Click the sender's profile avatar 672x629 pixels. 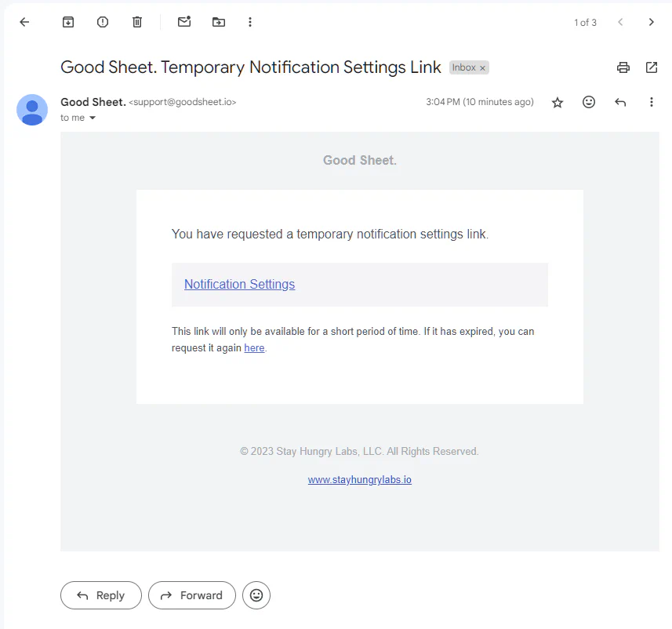[32, 110]
